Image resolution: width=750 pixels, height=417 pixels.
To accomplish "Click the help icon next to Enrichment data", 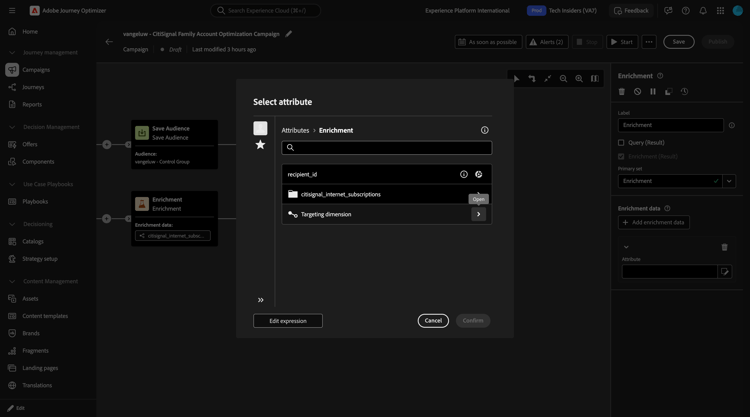I will (x=667, y=208).
